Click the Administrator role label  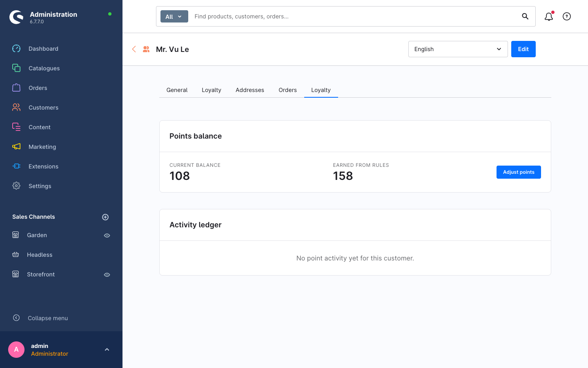click(49, 354)
